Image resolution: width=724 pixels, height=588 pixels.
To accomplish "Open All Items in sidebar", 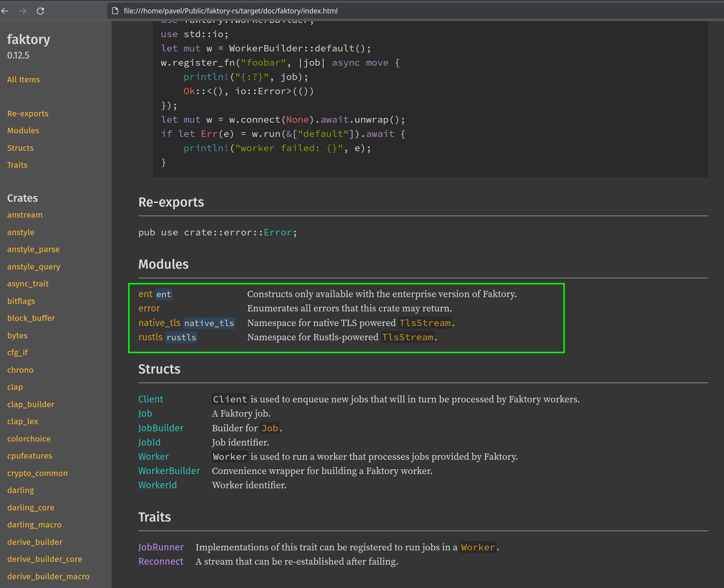I will (x=23, y=80).
